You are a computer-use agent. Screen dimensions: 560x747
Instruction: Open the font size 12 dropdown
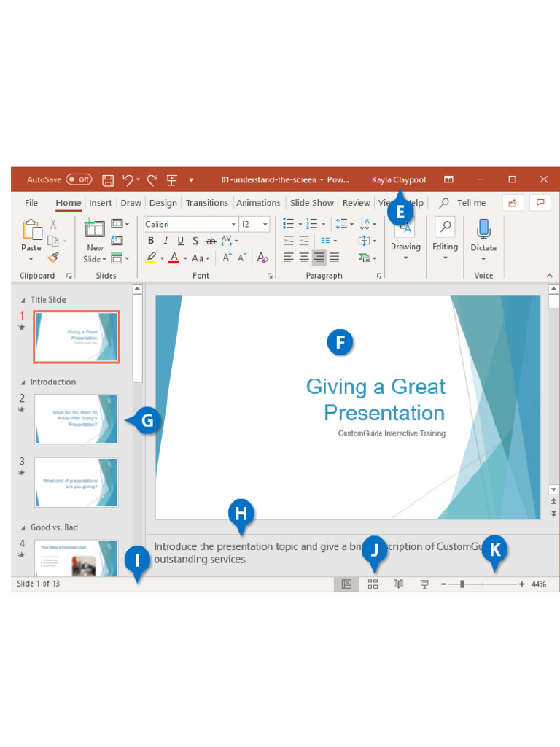pyautogui.click(x=265, y=225)
